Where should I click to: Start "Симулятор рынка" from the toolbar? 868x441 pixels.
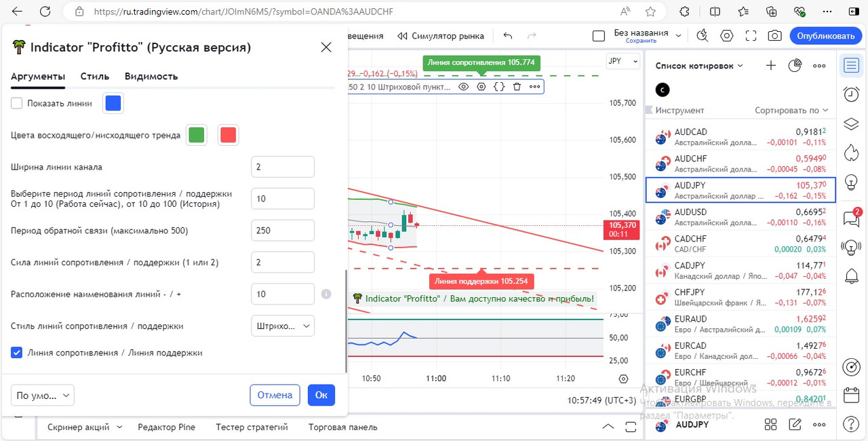coord(441,36)
